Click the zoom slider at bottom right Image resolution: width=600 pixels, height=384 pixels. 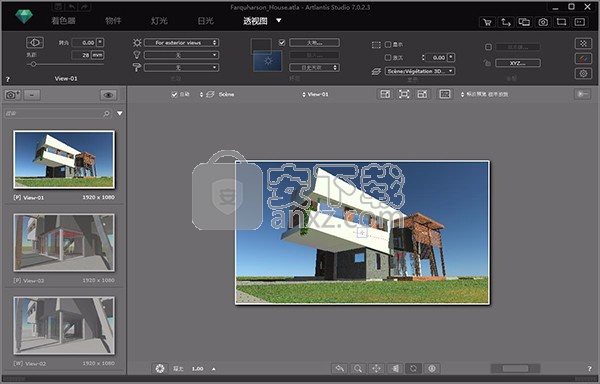[x=515, y=368]
